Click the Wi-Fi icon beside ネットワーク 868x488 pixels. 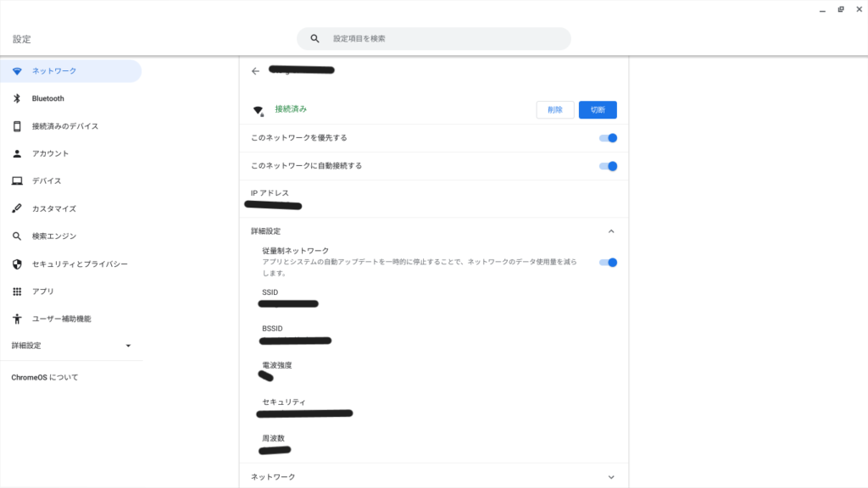pyautogui.click(x=17, y=71)
